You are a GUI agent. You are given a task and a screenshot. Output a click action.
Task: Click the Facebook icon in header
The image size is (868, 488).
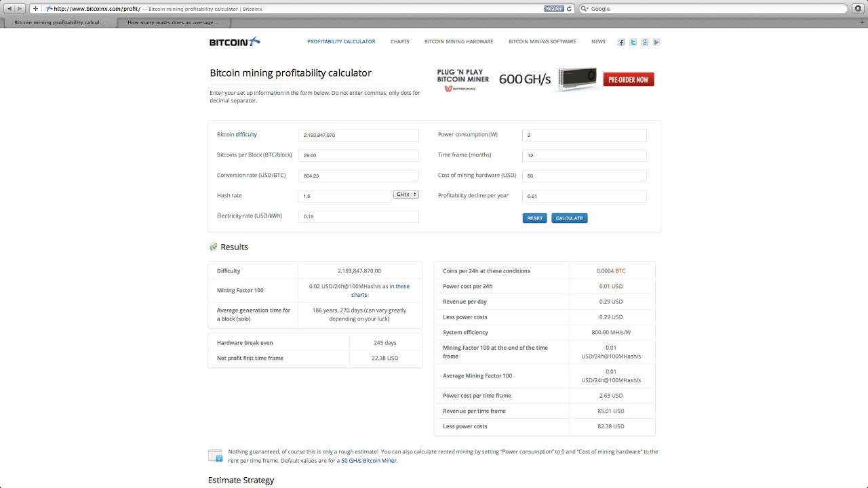pyautogui.click(x=621, y=42)
